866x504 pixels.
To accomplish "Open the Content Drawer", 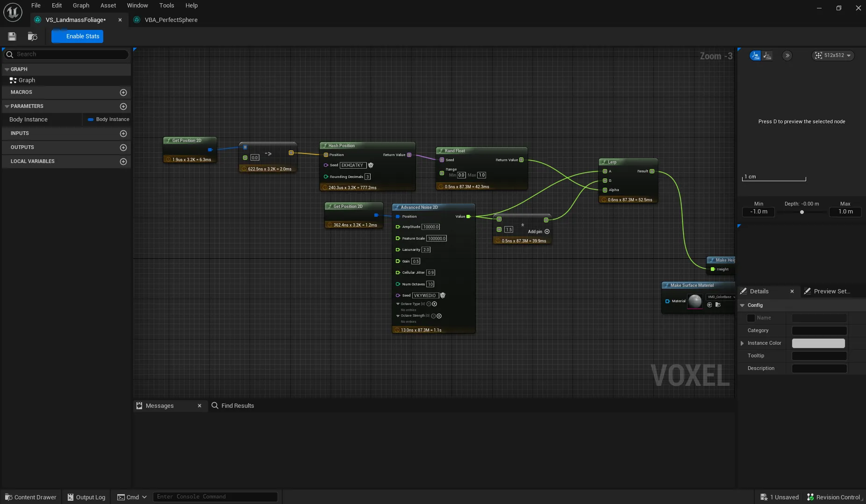I will pos(30,497).
